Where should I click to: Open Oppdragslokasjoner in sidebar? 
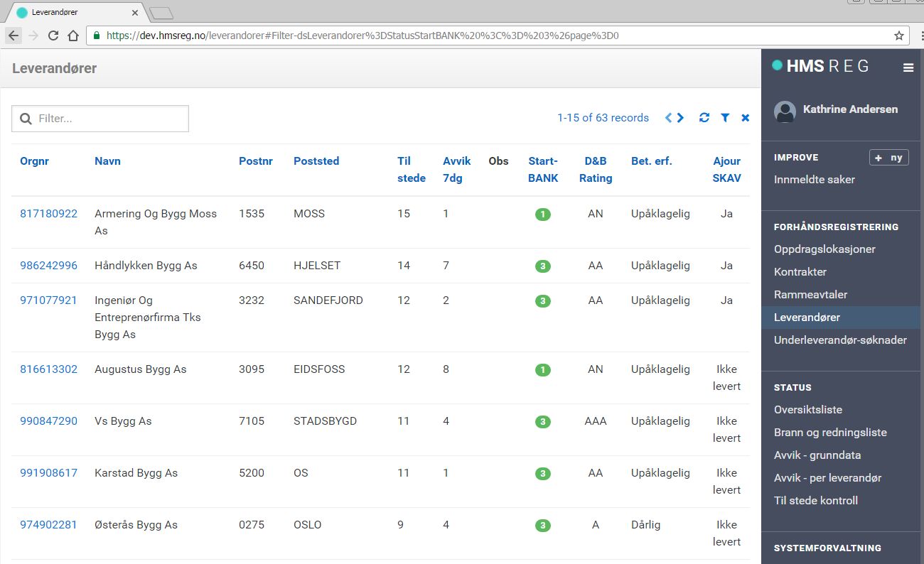[824, 249]
